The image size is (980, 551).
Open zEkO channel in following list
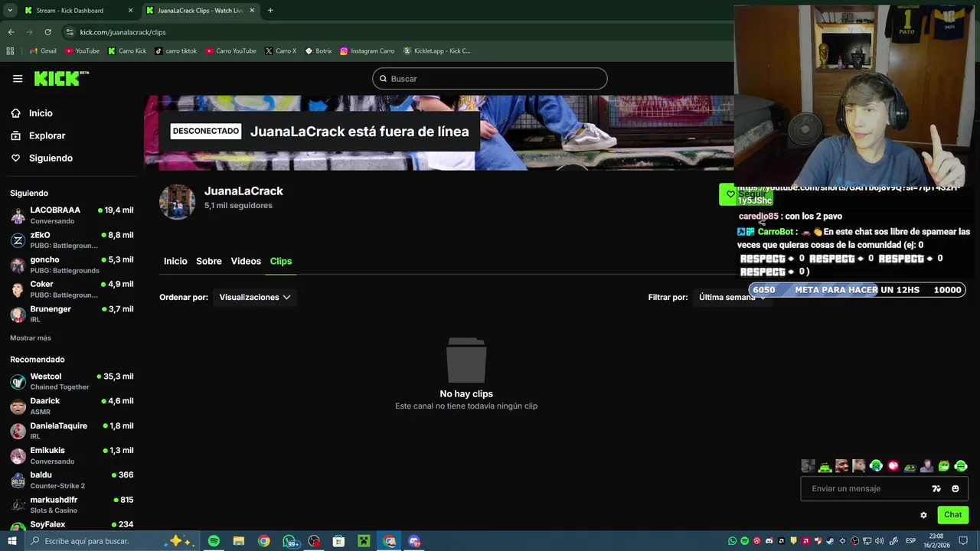tap(72, 240)
